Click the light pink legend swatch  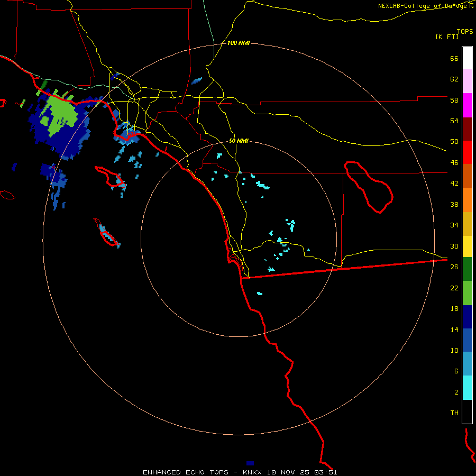tap(467, 81)
